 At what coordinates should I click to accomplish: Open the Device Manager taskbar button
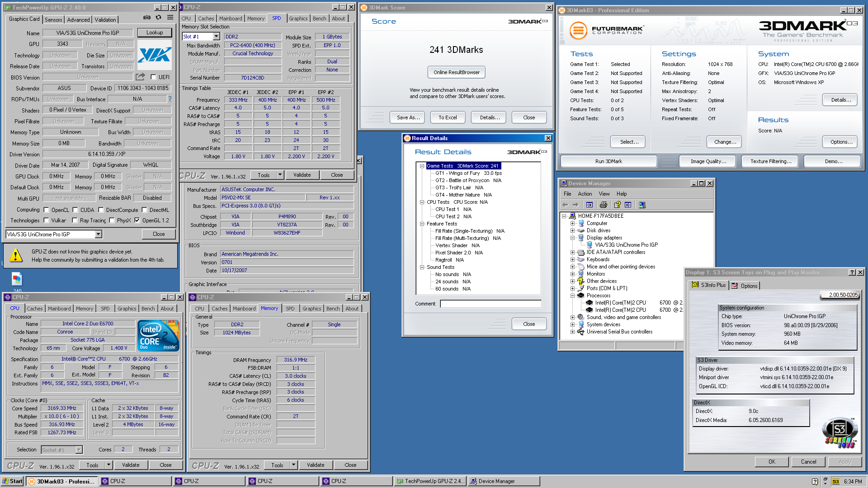pos(504,481)
